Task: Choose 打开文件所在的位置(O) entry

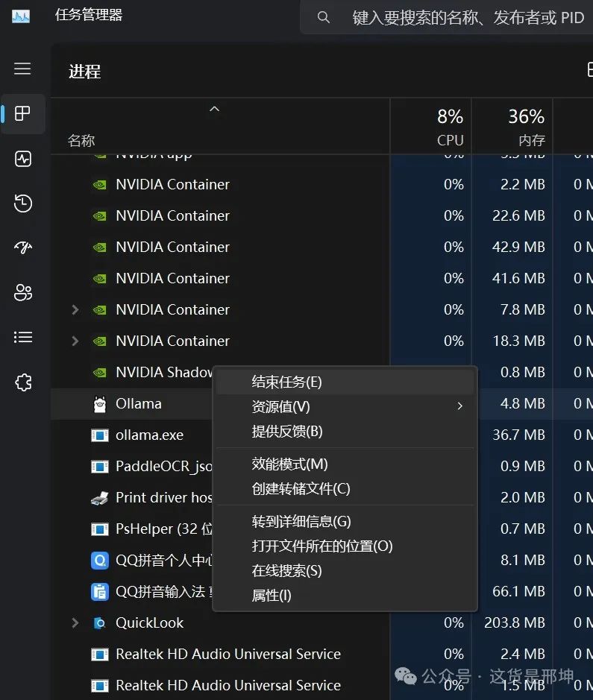Action: click(x=345, y=546)
